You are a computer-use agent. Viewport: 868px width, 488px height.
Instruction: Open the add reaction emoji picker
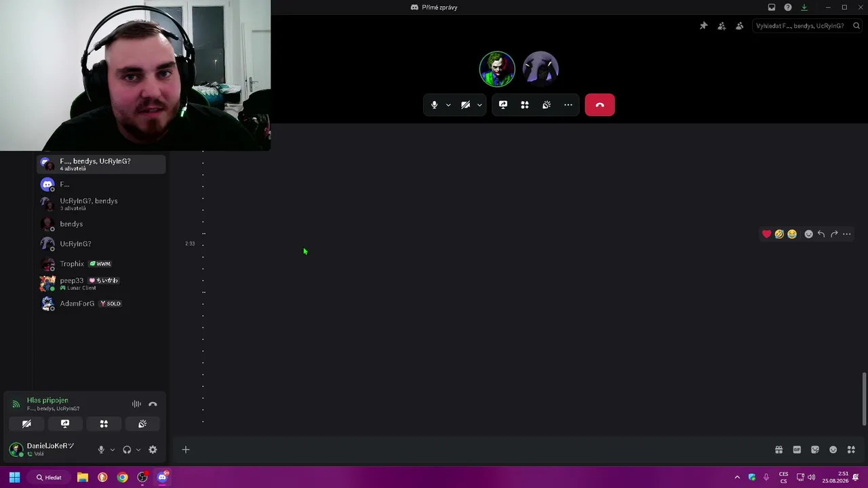coord(808,234)
